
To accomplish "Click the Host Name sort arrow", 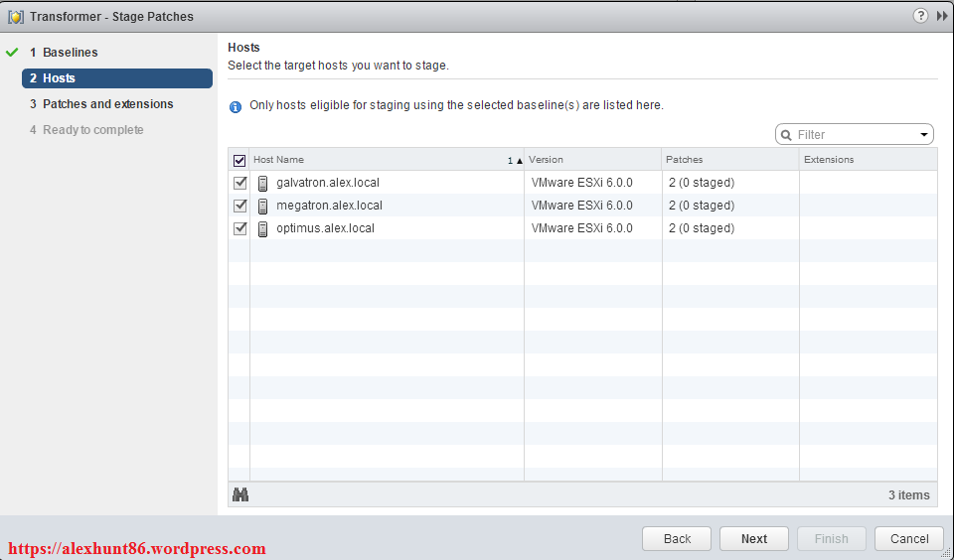I will point(519,161).
